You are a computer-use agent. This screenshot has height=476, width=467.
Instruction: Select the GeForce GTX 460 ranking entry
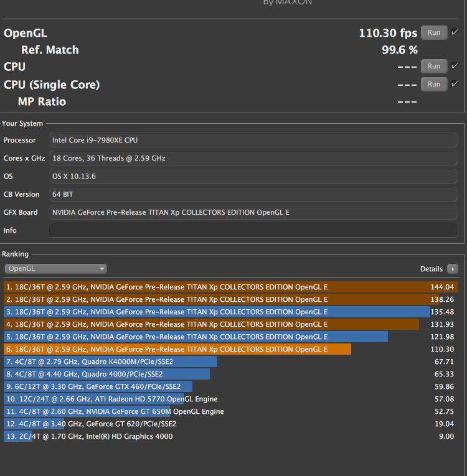point(230,387)
